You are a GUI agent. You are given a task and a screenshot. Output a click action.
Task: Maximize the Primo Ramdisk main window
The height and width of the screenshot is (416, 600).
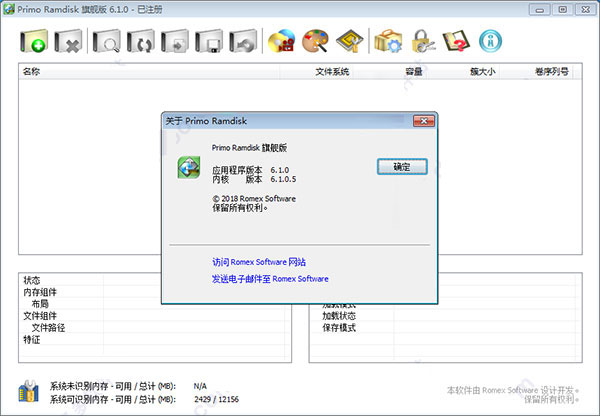coord(562,10)
